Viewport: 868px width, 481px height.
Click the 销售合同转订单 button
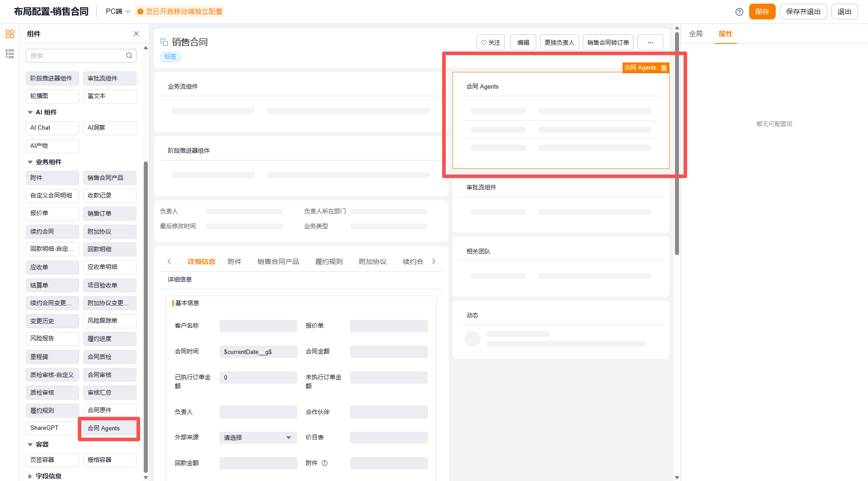(608, 42)
